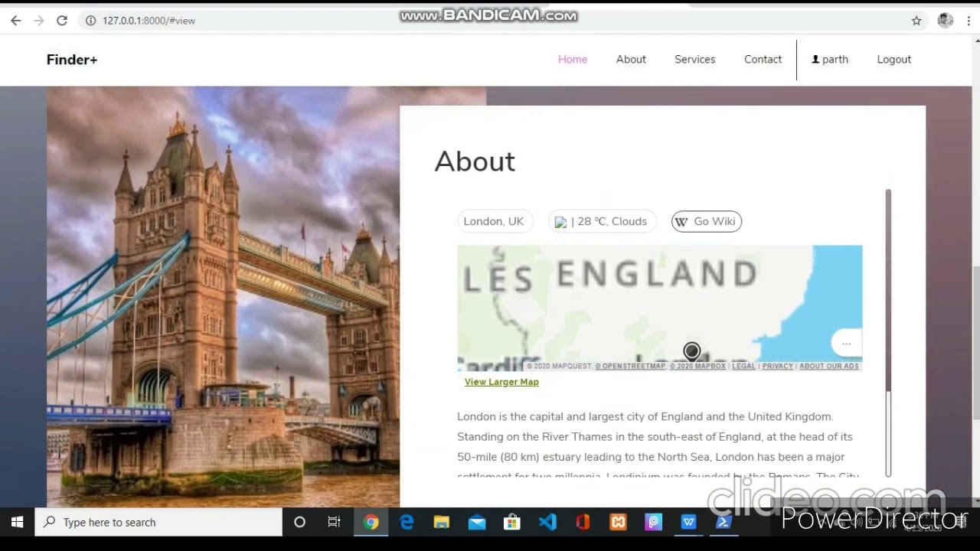The height and width of the screenshot is (551, 980).
Task: Open File Explorer from the taskbar
Action: (441, 522)
